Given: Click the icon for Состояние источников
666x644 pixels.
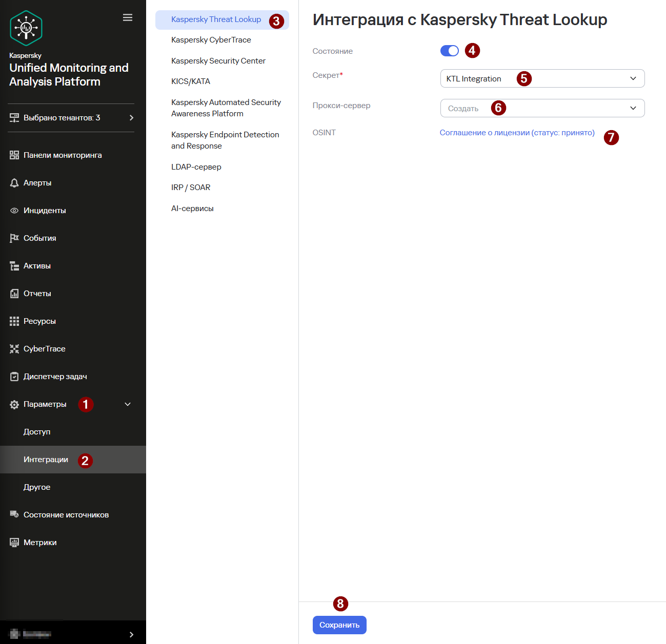Looking at the screenshot, I should (14, 514).
